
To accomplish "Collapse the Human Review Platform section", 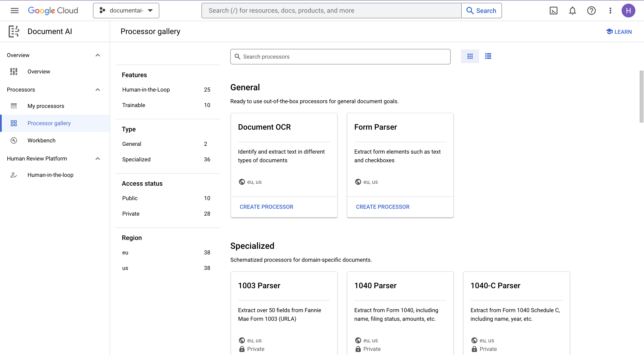I will 97,158.
